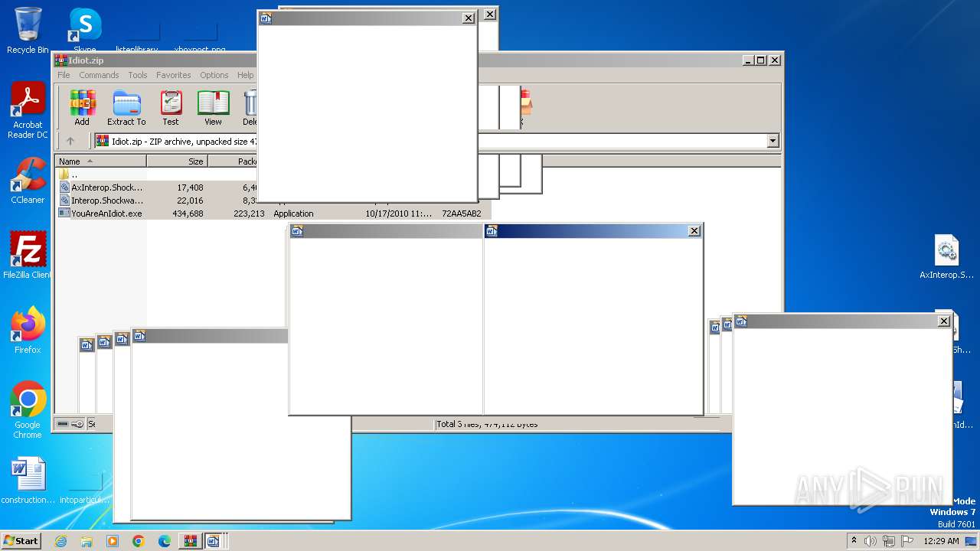Screen dimensions: 980x551
Task: Click the size value 434,688
Action: (x=188, y=214)
